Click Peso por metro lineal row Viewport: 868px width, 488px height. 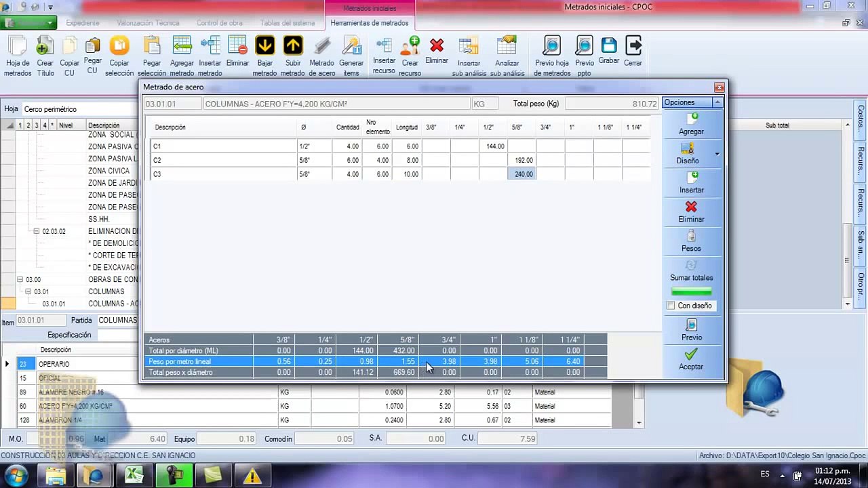click(x=376, y=361)
